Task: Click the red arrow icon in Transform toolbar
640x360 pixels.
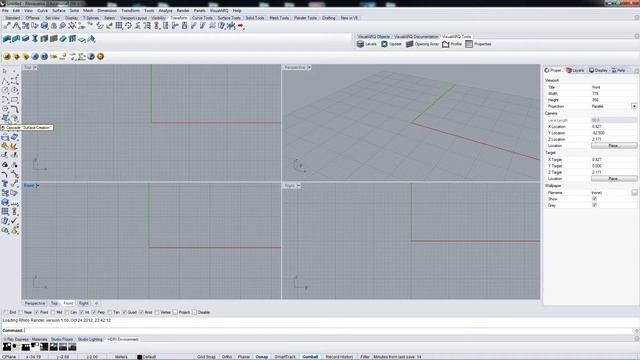Action: (241, 26)
